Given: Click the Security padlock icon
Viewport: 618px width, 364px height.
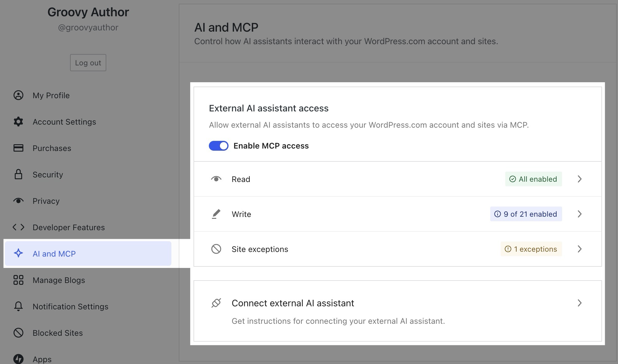Looking at the screenshot, I should click(18, 174).
